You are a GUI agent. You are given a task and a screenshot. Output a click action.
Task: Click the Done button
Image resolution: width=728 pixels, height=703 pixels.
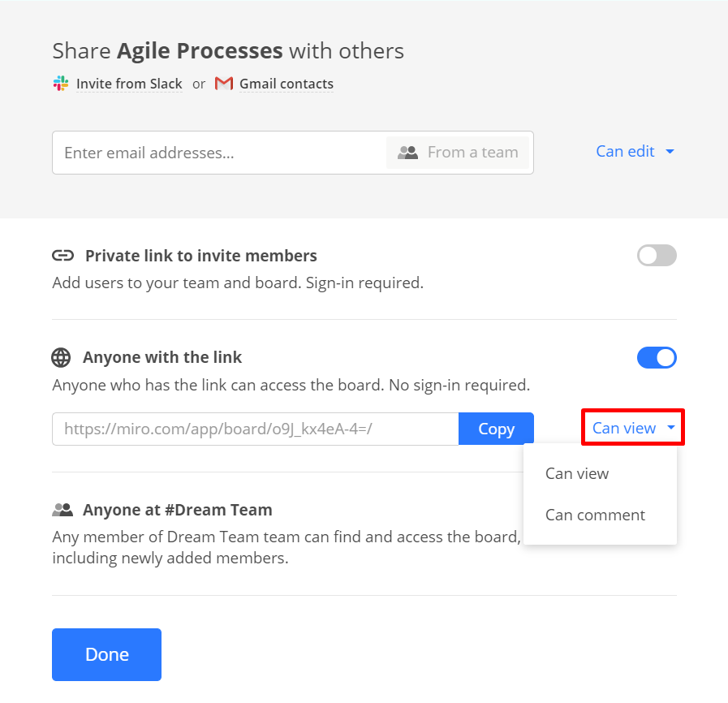click(x=106, y=654)
